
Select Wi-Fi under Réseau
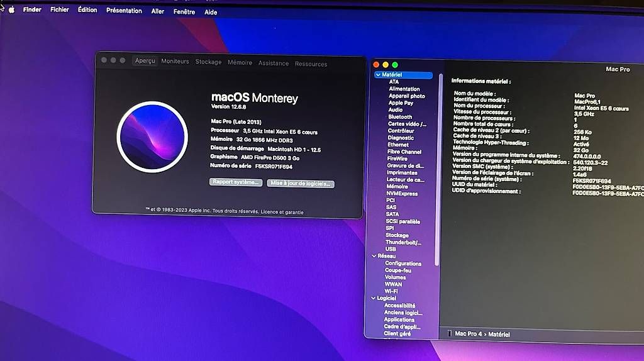[391, 291]
